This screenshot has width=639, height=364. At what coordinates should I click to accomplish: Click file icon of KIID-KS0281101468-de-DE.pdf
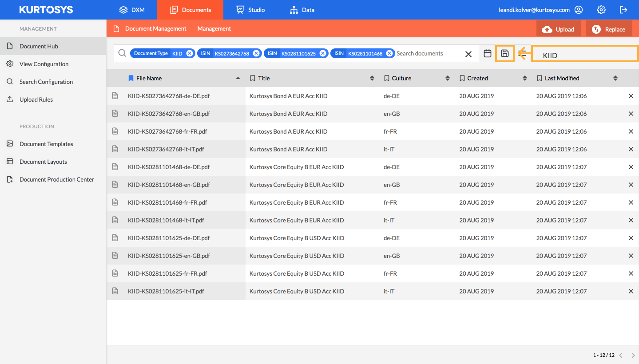pyautogui.click(x=115, y=167)
